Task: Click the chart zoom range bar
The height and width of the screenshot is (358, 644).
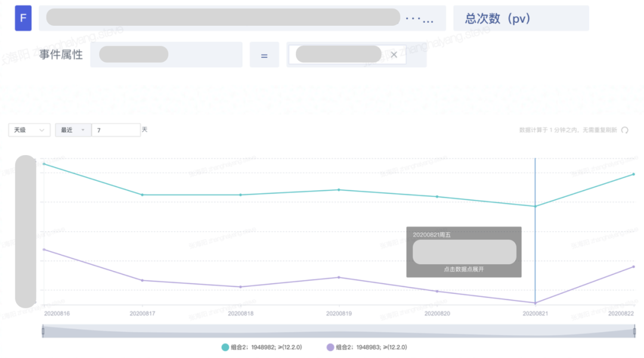Action: [339, 331]
